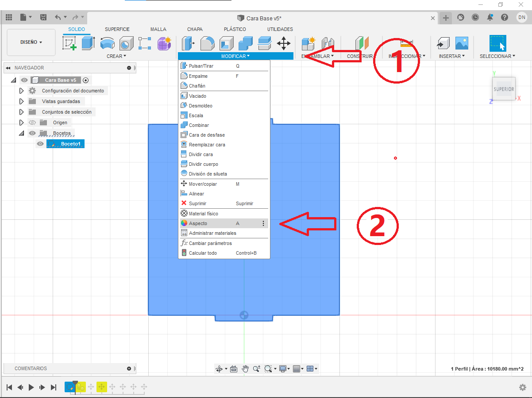The image size is (532, 398).
Task: Undo the last action
Action: tap(58, 18)
